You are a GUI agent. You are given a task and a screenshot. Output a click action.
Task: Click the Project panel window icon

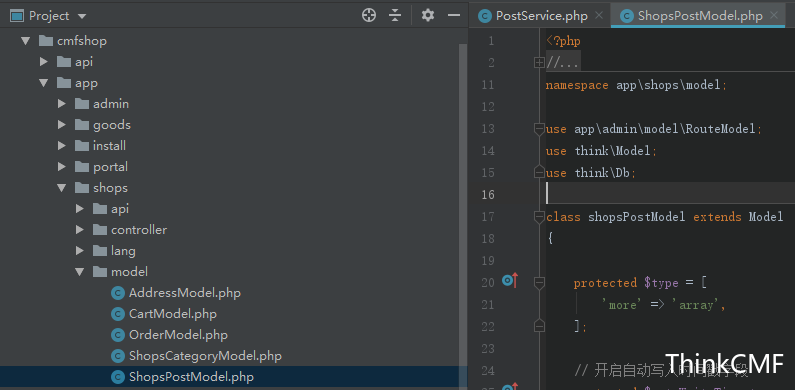[x=17, y=16]
